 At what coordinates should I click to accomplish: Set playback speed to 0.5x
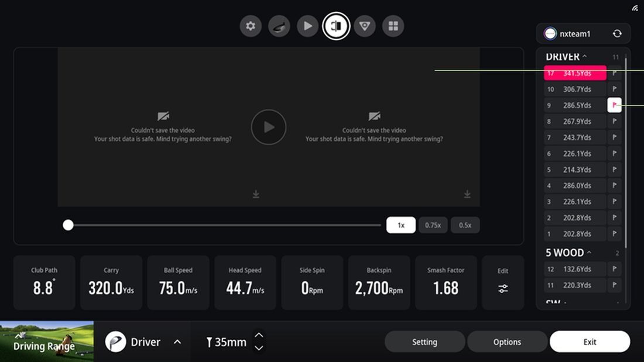465,225
